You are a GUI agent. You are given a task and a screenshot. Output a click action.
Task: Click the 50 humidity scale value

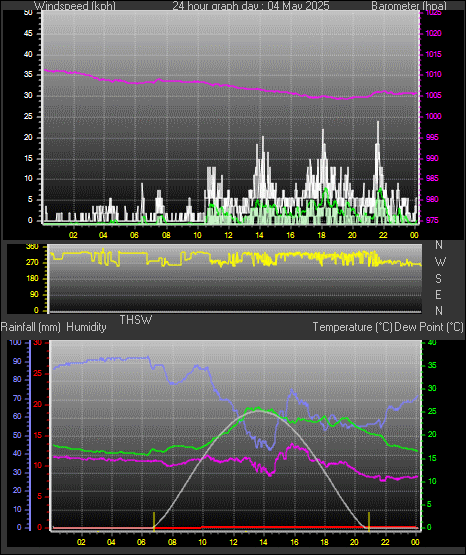[17, 435]
